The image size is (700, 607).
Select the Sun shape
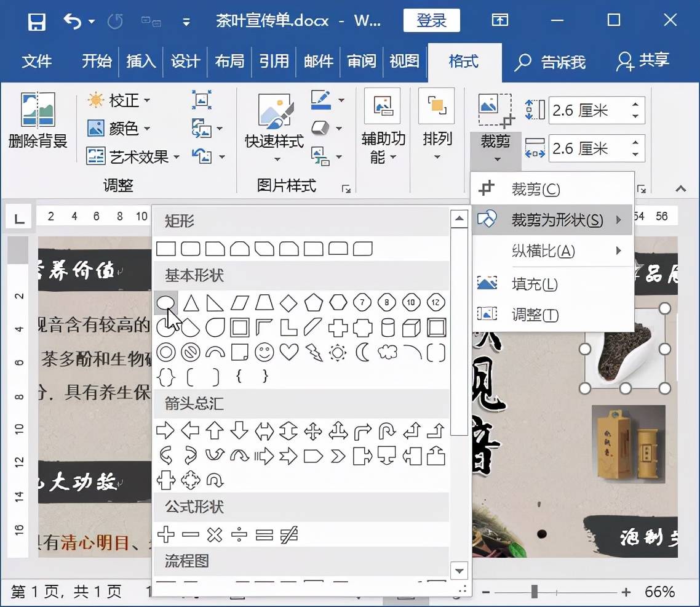point(338,352)
